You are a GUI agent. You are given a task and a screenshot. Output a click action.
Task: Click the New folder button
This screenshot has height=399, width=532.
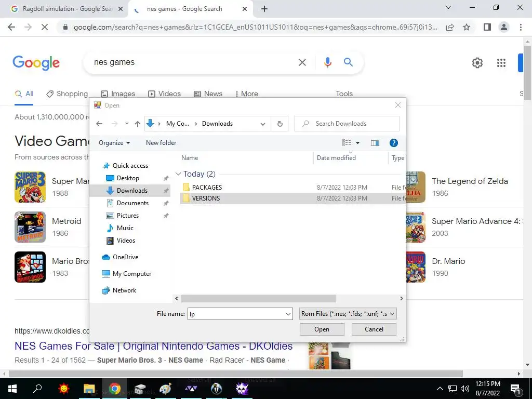(161, 143)
